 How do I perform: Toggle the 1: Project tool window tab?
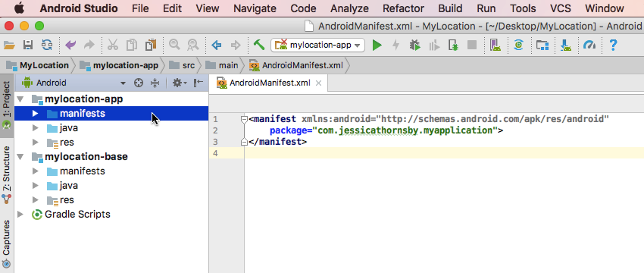[x=7, y=105]
